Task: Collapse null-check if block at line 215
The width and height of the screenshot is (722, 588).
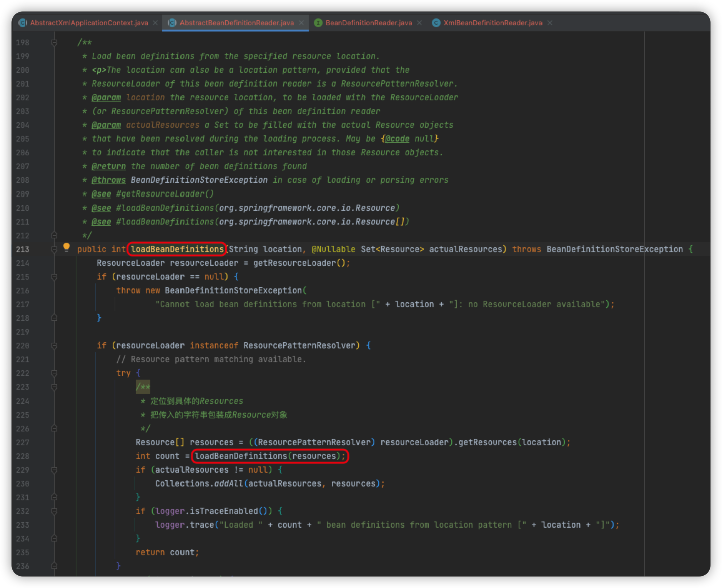Action: pyautogui.click(x=54, y=277)
